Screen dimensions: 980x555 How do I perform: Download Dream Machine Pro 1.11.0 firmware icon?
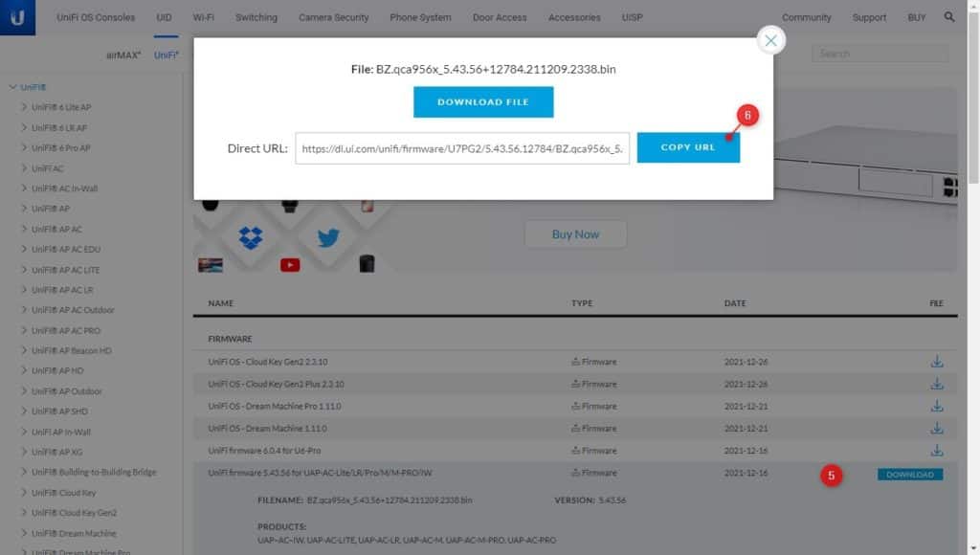[936, 406]
